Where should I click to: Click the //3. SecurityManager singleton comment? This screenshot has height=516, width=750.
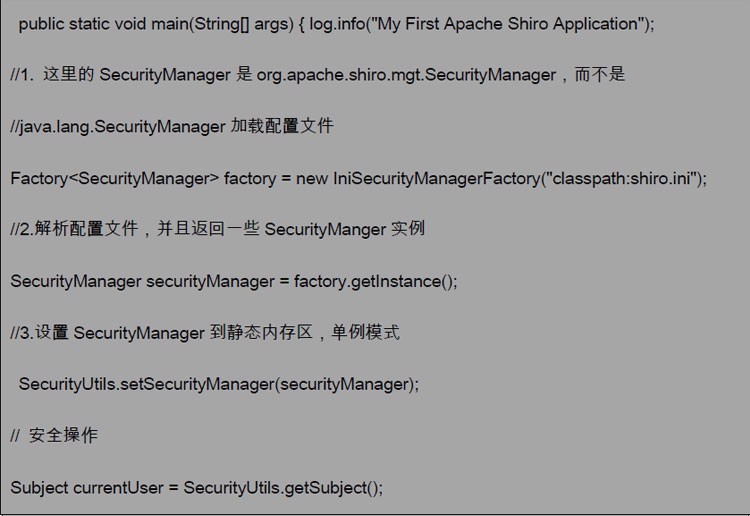205,332
